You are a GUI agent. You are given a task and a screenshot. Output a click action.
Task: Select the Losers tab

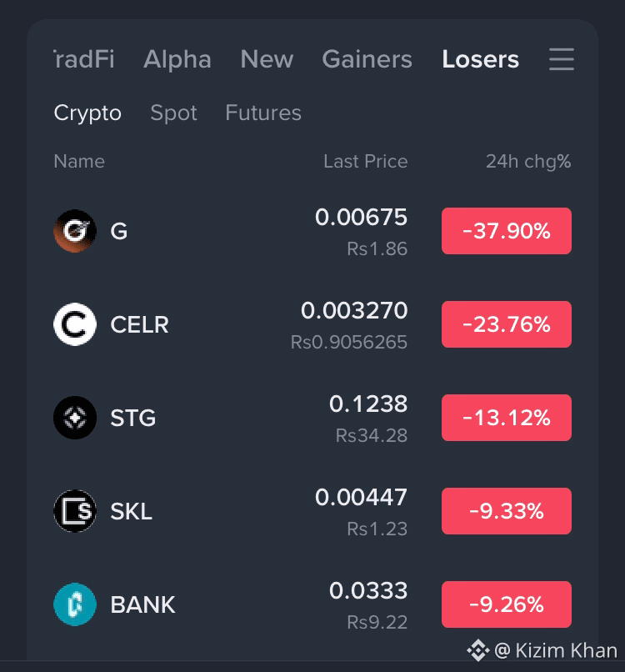point(480,59)
